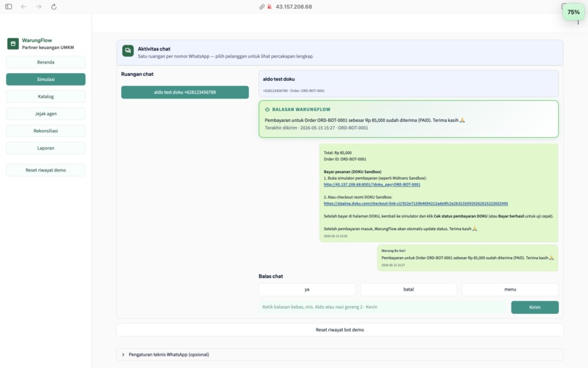Click the home icon beside Balasan WarungFlow
The width and height of the screenshot is (588, 368).
(x=268, y=110)
